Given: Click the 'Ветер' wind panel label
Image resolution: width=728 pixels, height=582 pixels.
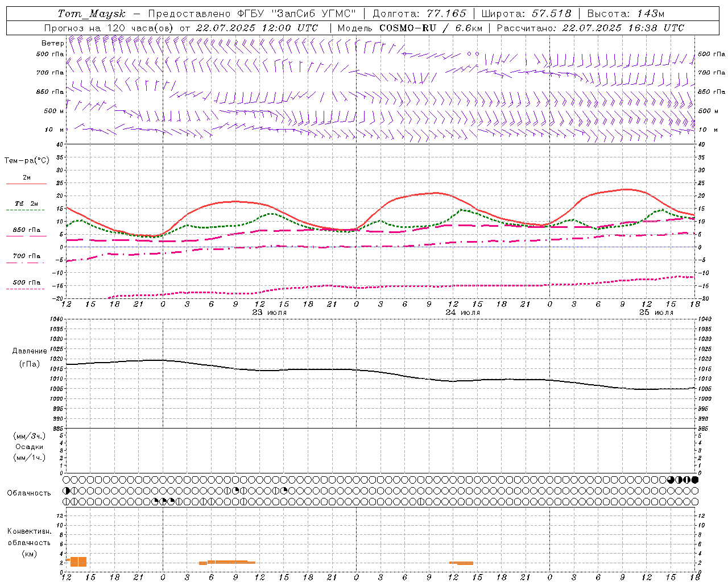Looking at the screenshot, I should [x=52, y=43].
